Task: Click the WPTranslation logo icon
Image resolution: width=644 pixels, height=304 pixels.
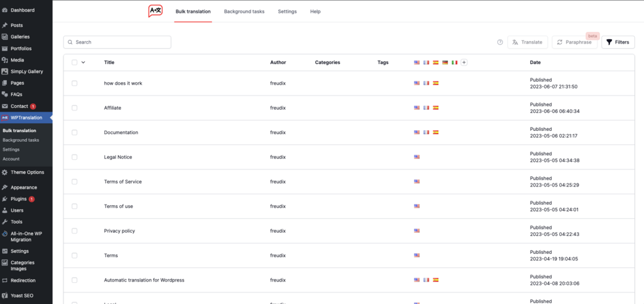Action: [155, 11]
